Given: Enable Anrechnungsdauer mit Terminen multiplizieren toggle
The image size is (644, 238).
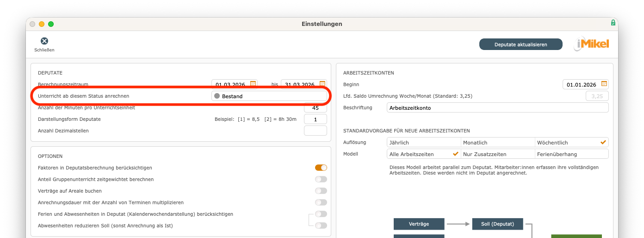Looking at the screenshot, I should [x=321, y=202].
